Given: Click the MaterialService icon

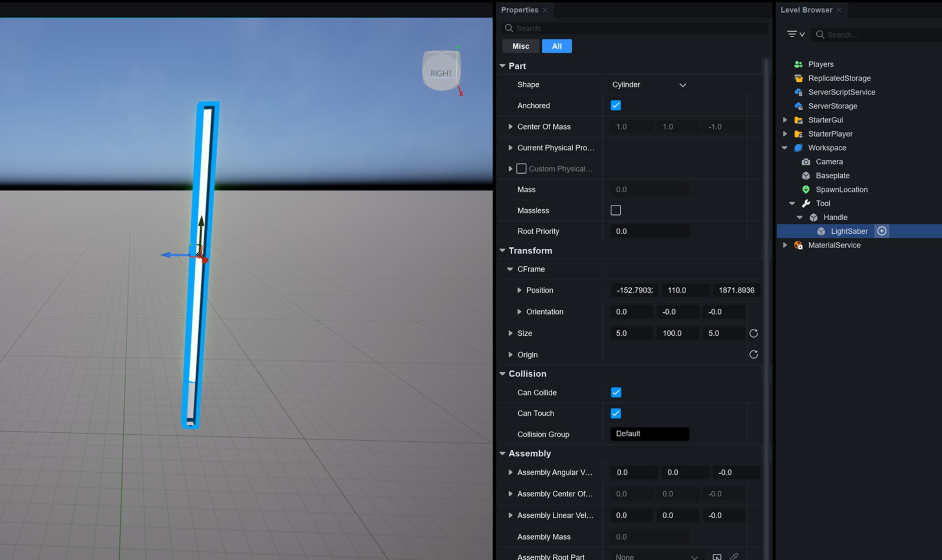Looking at the screenshot, I should 798,245.
